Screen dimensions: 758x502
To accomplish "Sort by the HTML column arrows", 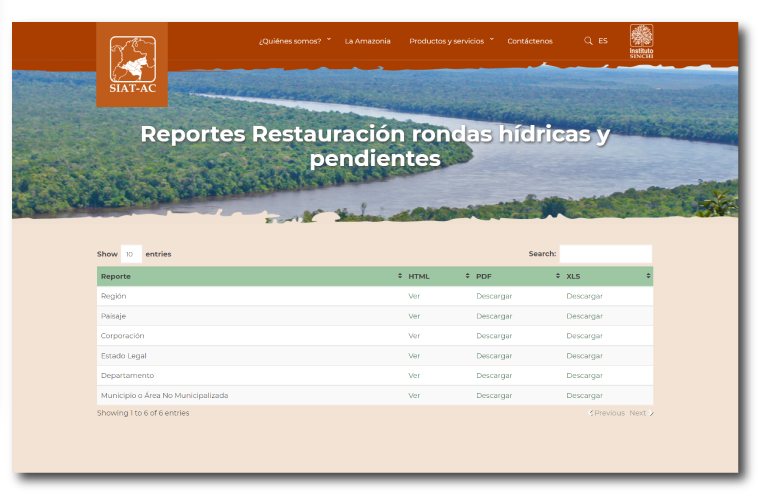I will [467, 276].
